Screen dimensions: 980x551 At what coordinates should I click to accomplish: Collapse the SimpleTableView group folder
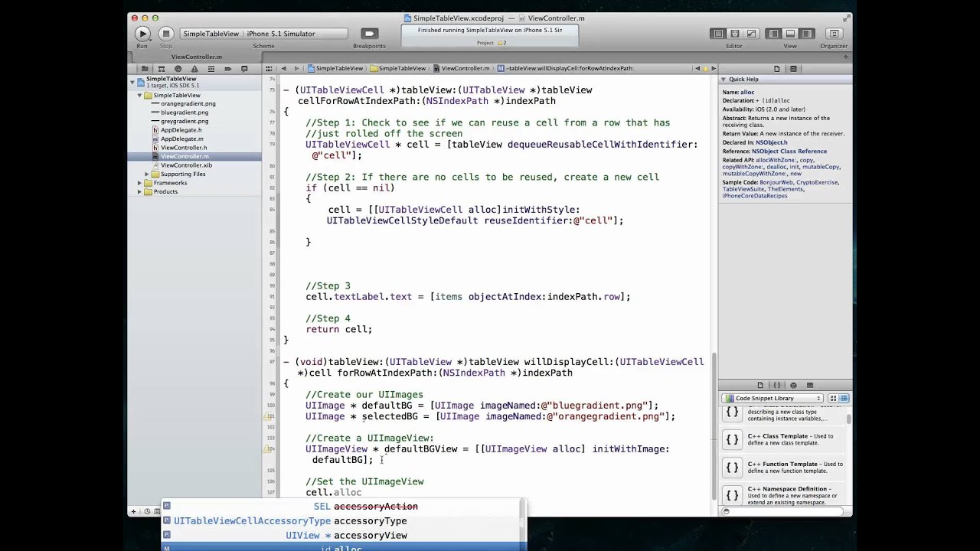pos(140,96)
